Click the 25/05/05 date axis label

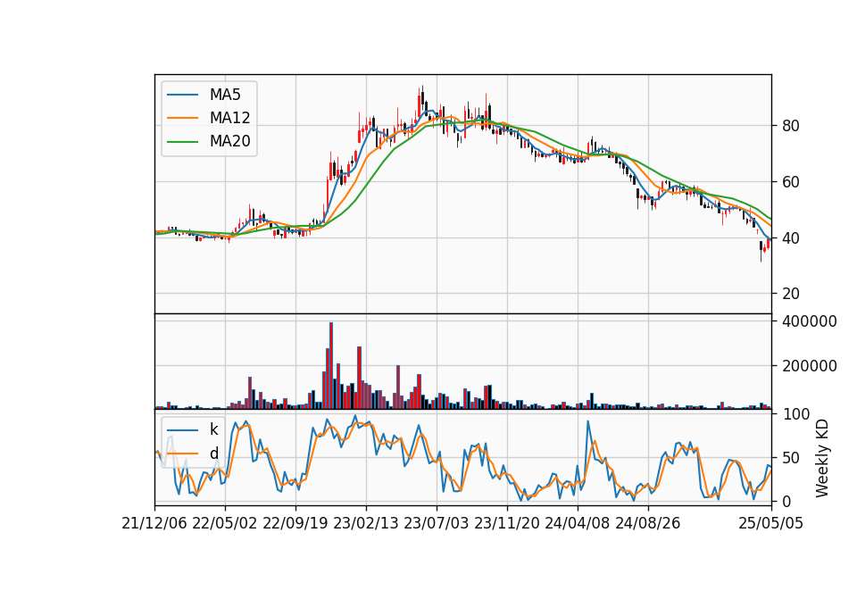770,523
